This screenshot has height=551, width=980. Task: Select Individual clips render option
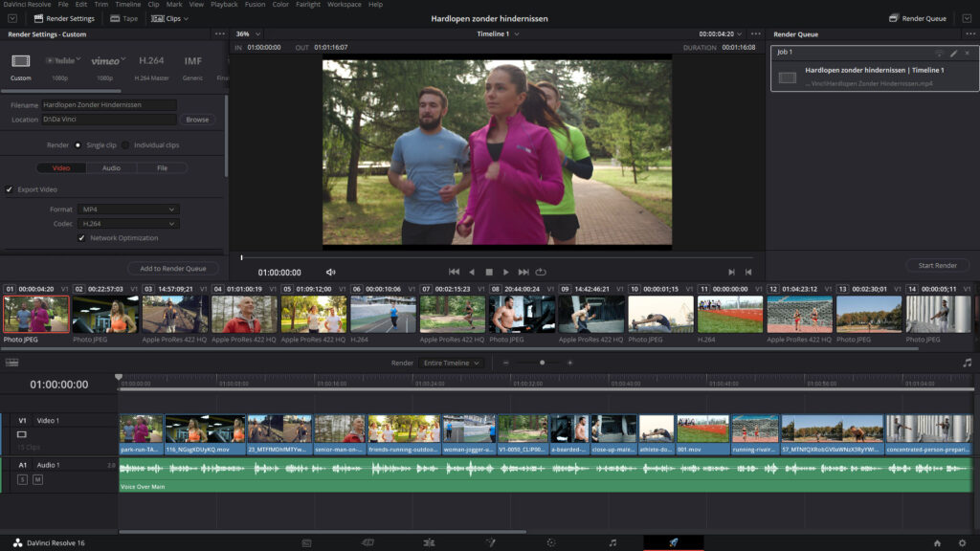pos(125,145)
